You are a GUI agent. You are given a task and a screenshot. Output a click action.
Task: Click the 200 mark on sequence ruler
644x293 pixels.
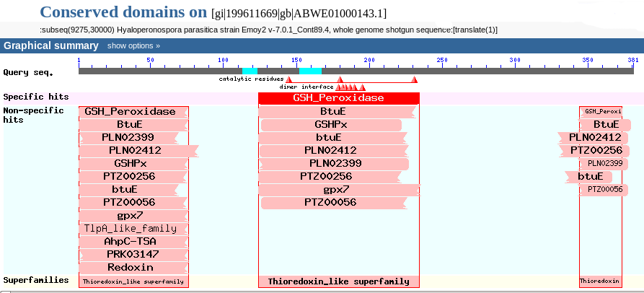369,60
